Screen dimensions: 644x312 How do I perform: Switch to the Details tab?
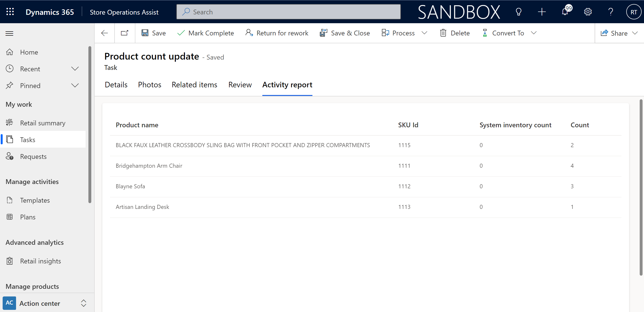point(116,84)
